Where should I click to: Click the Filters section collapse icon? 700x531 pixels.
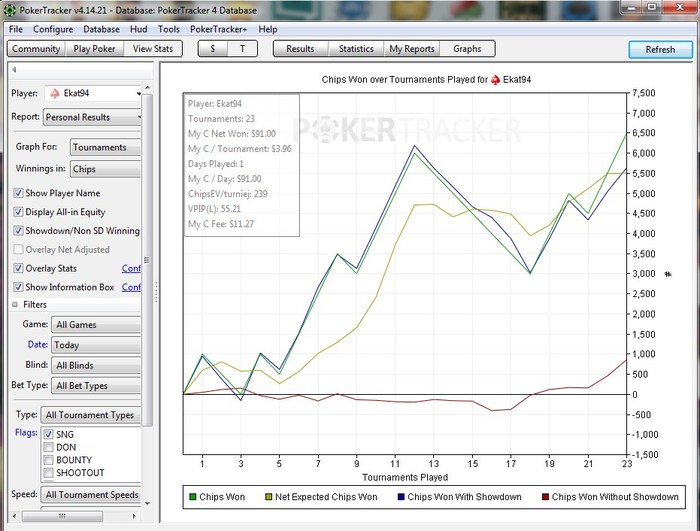coord(15,305)
